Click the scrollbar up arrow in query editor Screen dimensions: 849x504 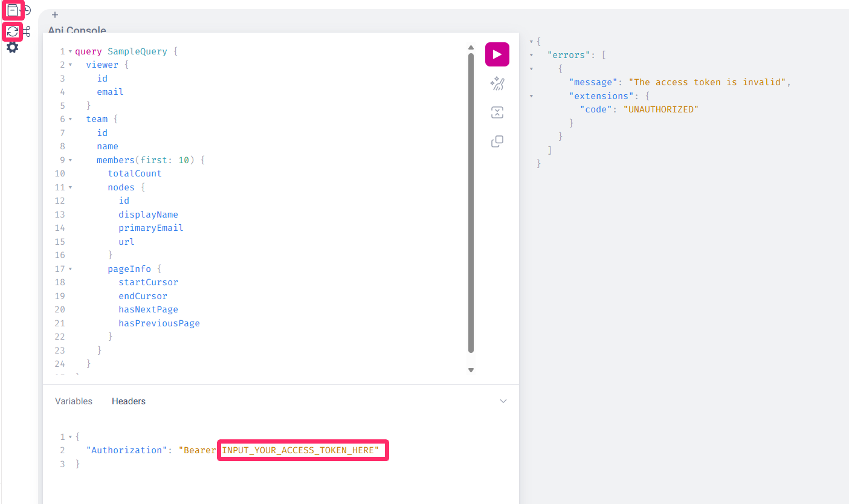click(471, 47)
